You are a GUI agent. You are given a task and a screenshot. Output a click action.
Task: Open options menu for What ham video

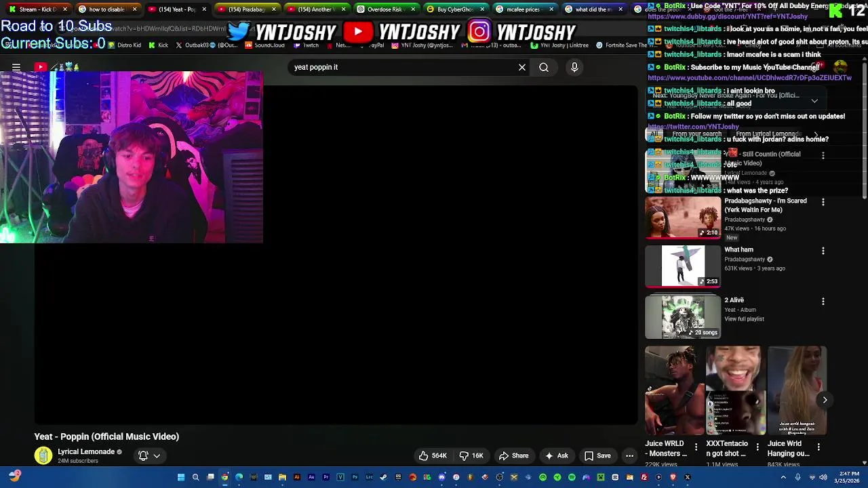point(823,251)
